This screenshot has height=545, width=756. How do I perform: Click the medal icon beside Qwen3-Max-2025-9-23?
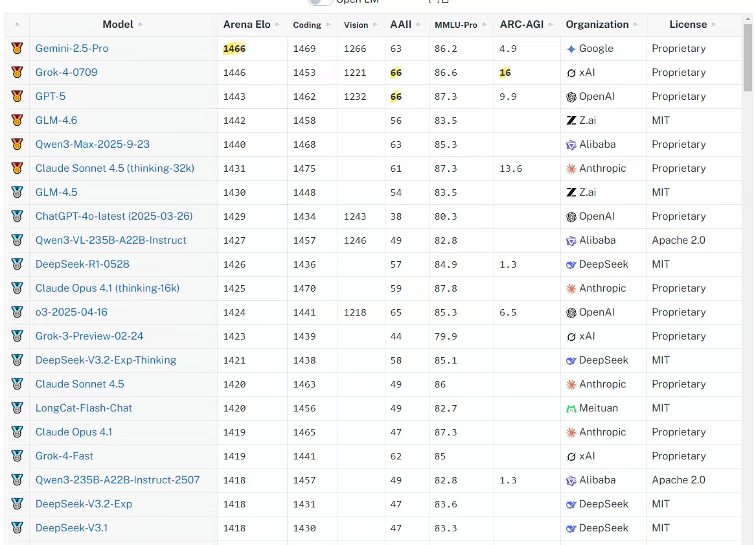tap(17, 144)
